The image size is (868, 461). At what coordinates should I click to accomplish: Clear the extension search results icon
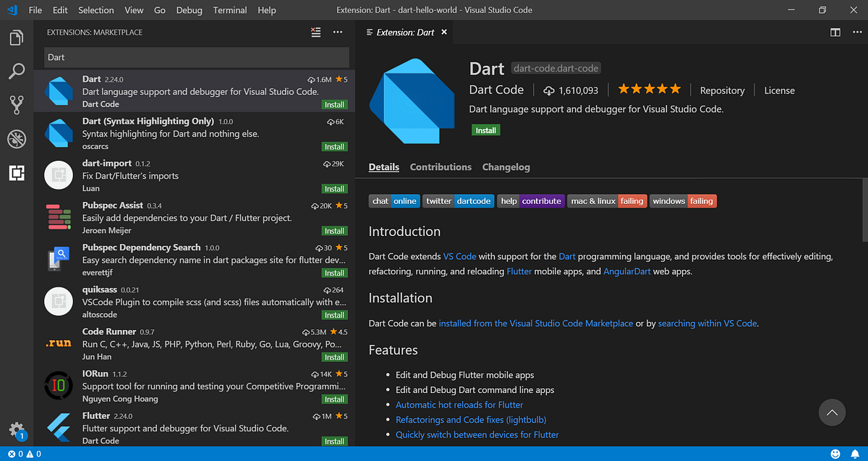click(315, 32)
